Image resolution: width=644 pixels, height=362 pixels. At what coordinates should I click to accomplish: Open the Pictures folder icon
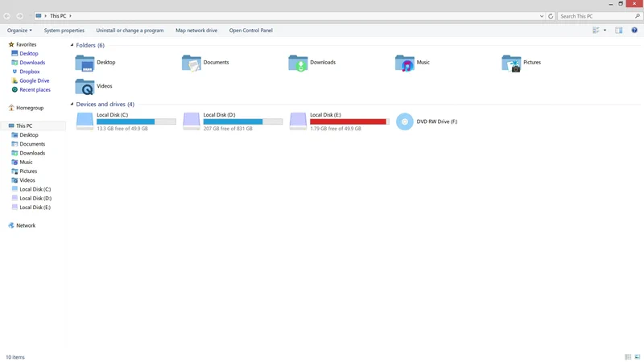[x=511, y=63]
